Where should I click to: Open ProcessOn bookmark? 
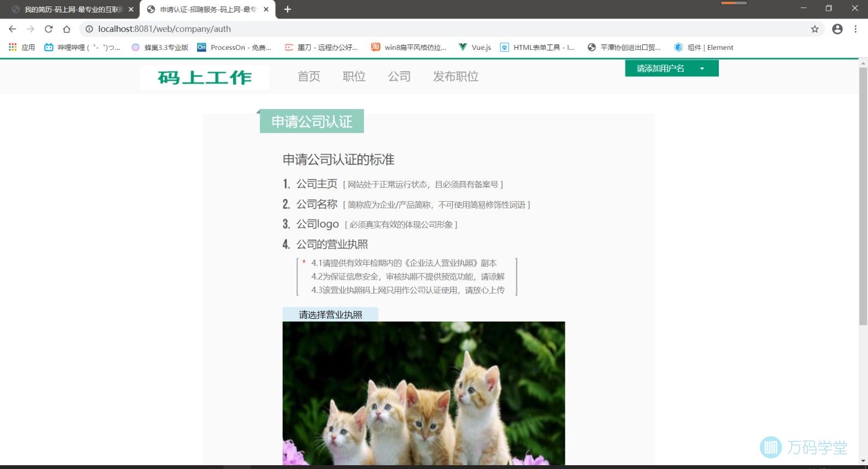click(x=234, y=48)
